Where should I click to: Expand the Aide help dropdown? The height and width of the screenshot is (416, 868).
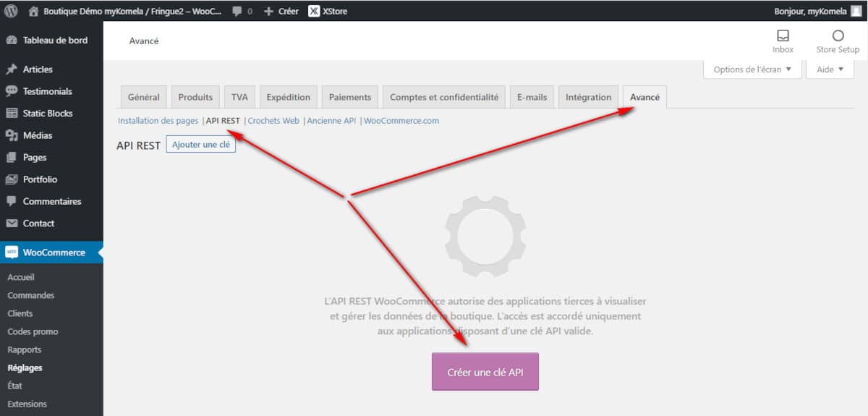click(830, 69)
